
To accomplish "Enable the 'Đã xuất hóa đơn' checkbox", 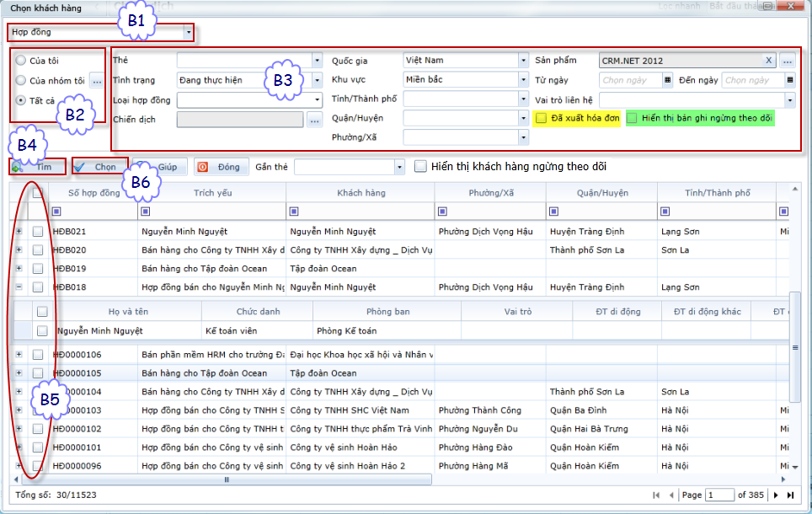I will 542,119.
